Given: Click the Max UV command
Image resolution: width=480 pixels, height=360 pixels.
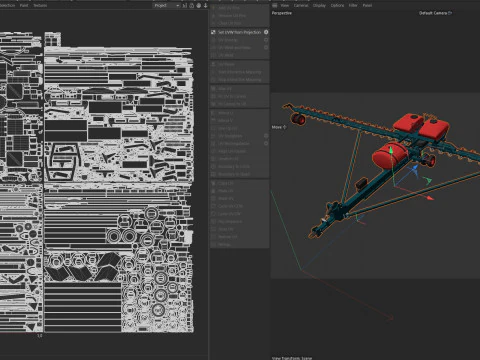Looking at the screenshot, I should 239,199.
